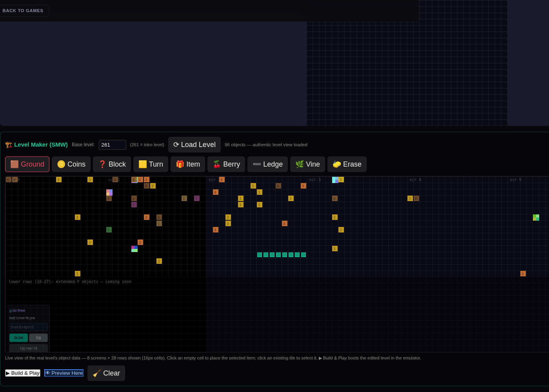Click the 'Live view of the real level's' help text
Image resolution: width=549 pixels, height=392 pixels.
(213, 358)
